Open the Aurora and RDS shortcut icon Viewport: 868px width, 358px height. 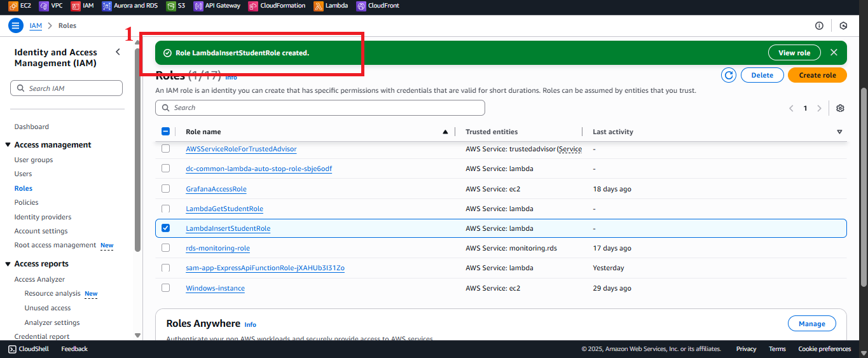point(107,6)
